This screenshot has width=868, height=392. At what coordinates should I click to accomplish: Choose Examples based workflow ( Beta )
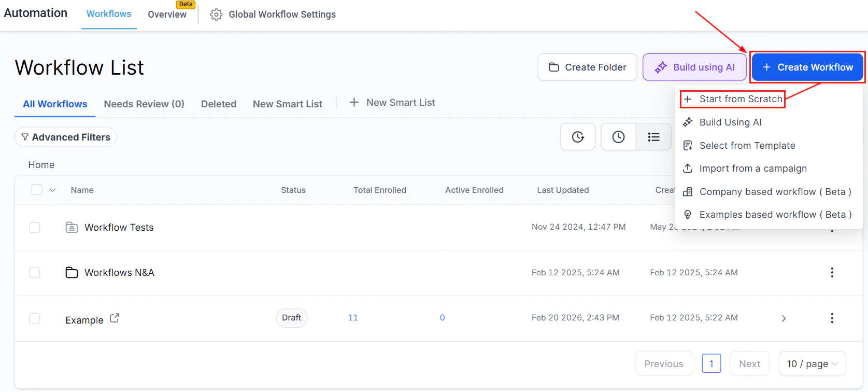[x=769, y=215]
